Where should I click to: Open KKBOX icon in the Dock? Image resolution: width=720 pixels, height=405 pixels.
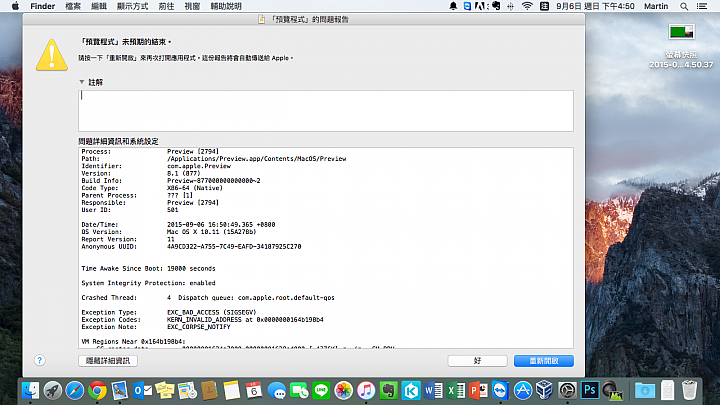411,391
